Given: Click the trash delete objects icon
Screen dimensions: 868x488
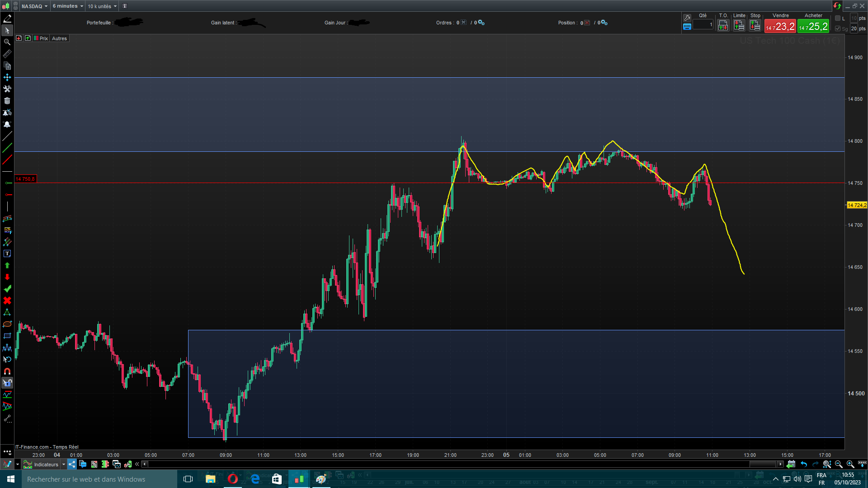Looking at the screenshot, I should pos(7,101).
